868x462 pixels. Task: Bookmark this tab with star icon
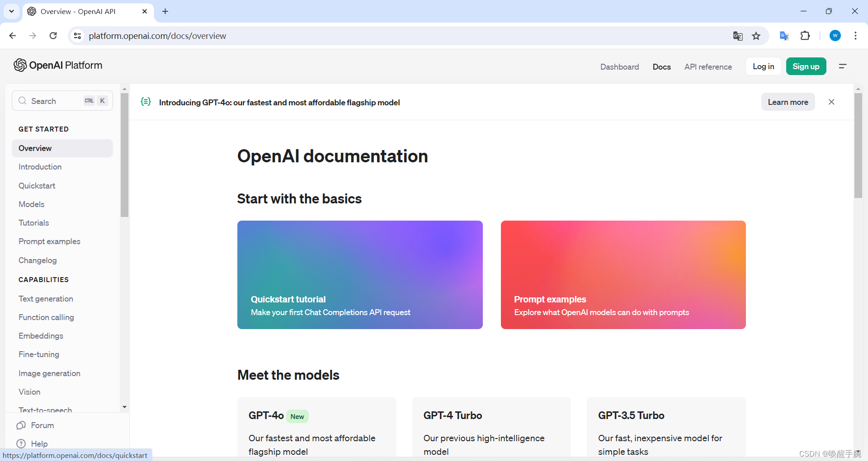(756, 36)
